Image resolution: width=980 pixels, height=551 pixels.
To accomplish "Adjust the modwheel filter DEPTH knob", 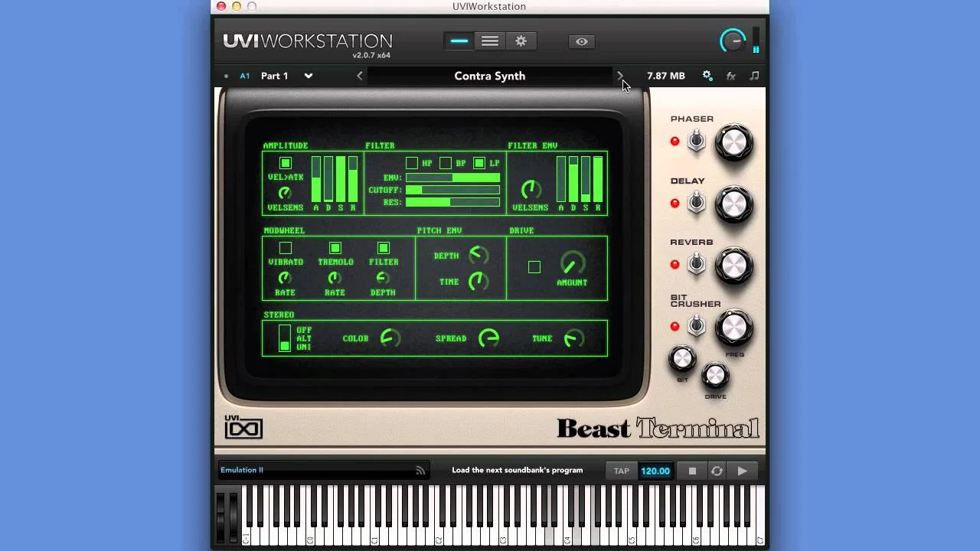I will (383, 278).
